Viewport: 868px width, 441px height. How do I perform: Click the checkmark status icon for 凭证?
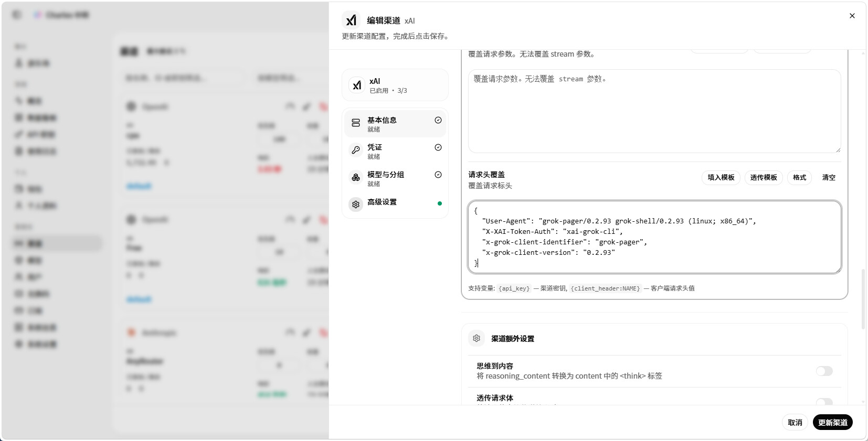click(438, 147)
